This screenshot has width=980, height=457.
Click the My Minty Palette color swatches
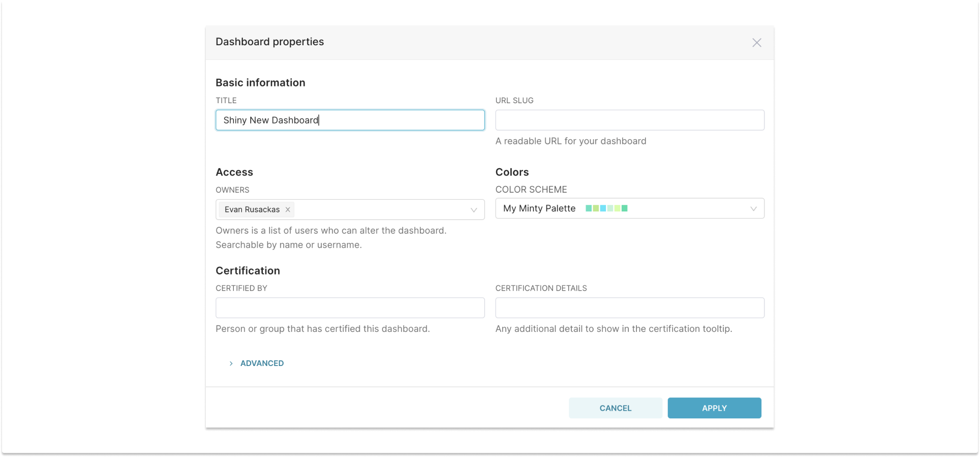(x=606, y=208)
